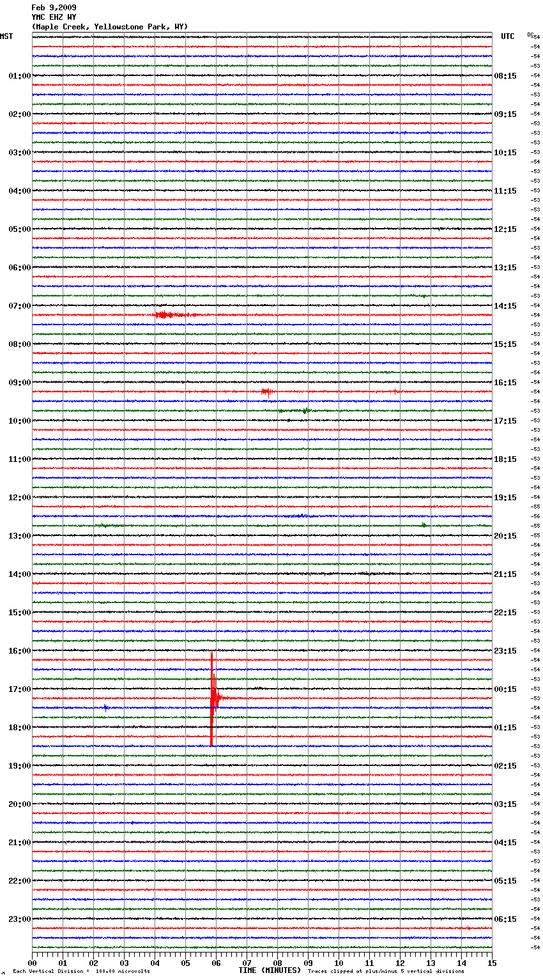This screenshot has height=980, width=543.
Task: Click the '19:00' MST hour label
Action: click(x=19, y=766)
